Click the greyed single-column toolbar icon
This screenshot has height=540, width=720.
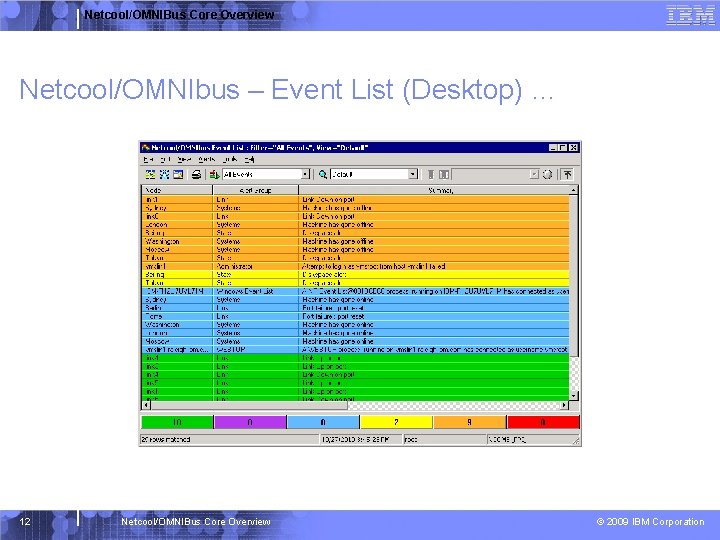pos(431,174)
